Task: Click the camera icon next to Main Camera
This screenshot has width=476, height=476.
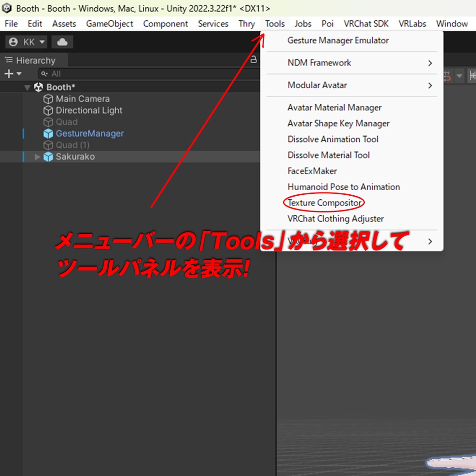Action: [48, 99]
